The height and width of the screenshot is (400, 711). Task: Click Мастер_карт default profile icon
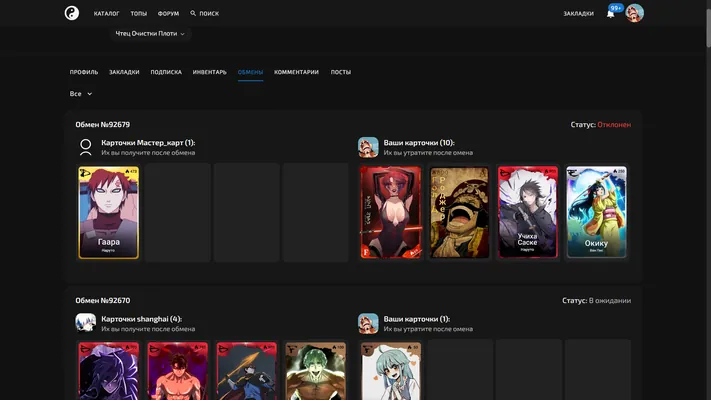pyautogui.click(x=86, y=147)
